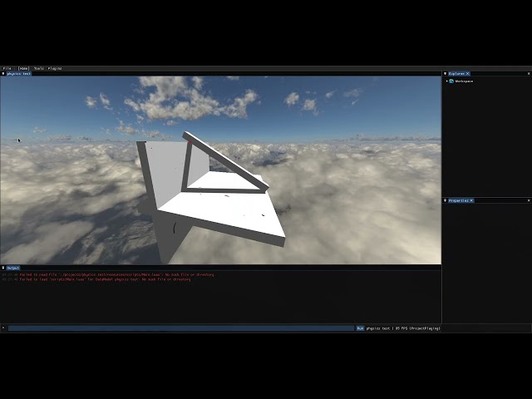The width and height of the screenshot is (532, 399).
Task: Select the physics test viewport tab
Action: [x=19, y=74]
